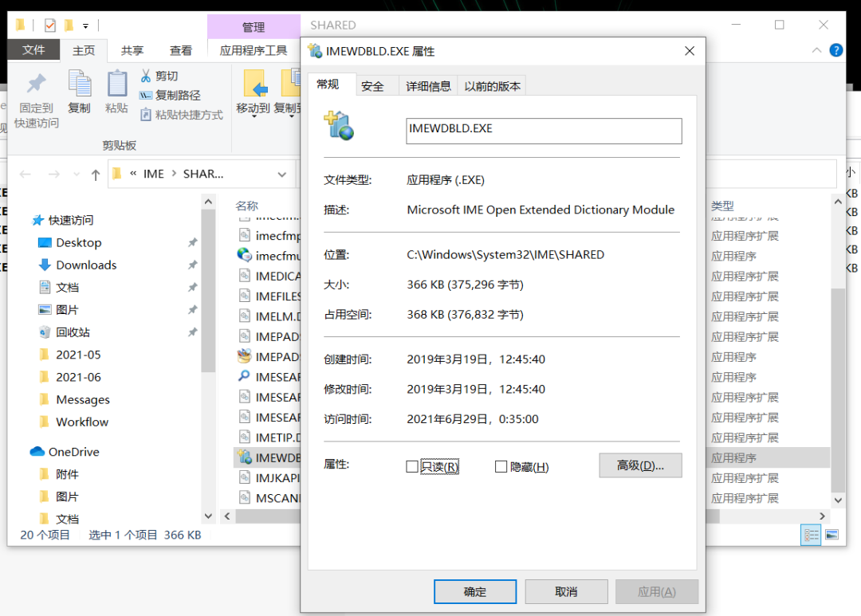Screen dimensions: 861x616
Task: Click the large file icon in the properties dialog
Action: point(339,126)
